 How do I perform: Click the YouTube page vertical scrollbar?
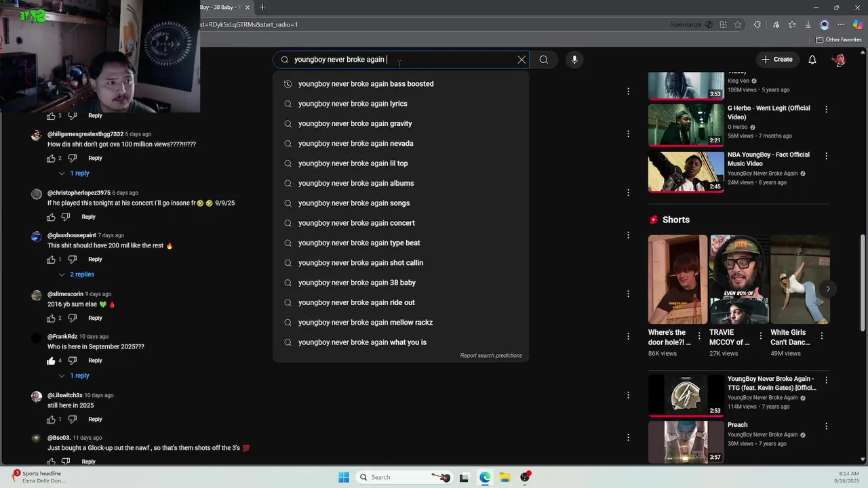(863, 285)
